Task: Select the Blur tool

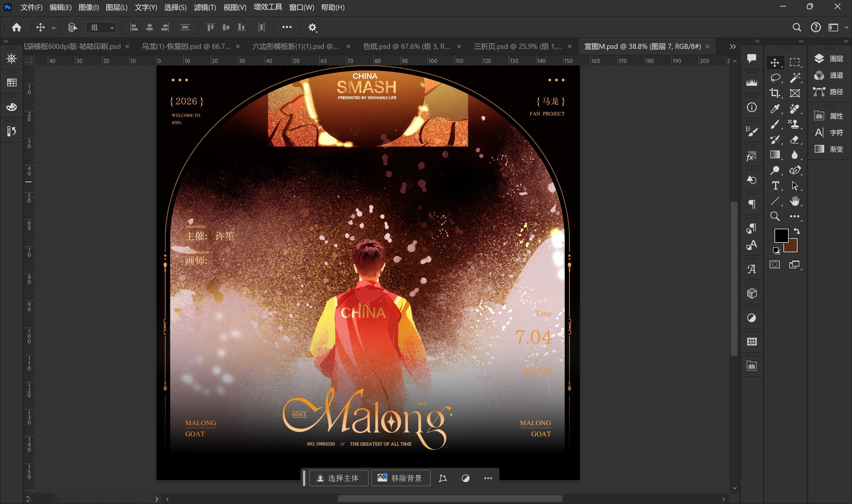Action: 794,155
